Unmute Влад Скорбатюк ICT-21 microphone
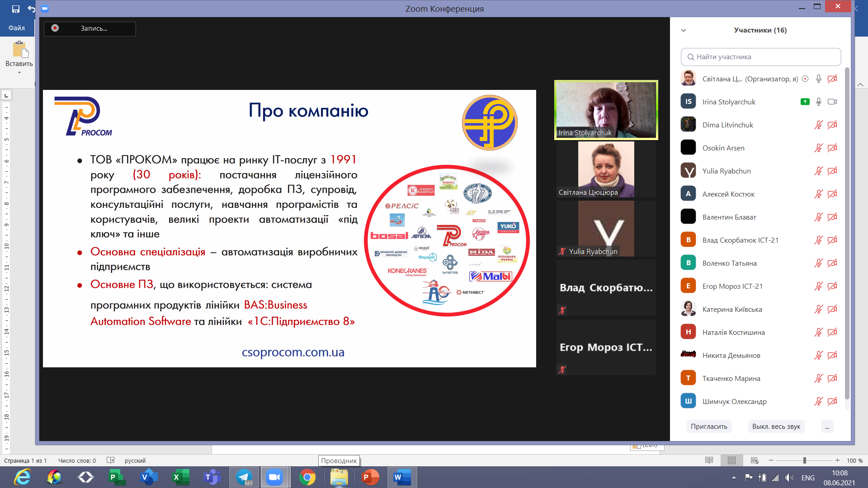The width and height of the screenshot is (868, 488). pyautogui.click(x=819, y=240)
